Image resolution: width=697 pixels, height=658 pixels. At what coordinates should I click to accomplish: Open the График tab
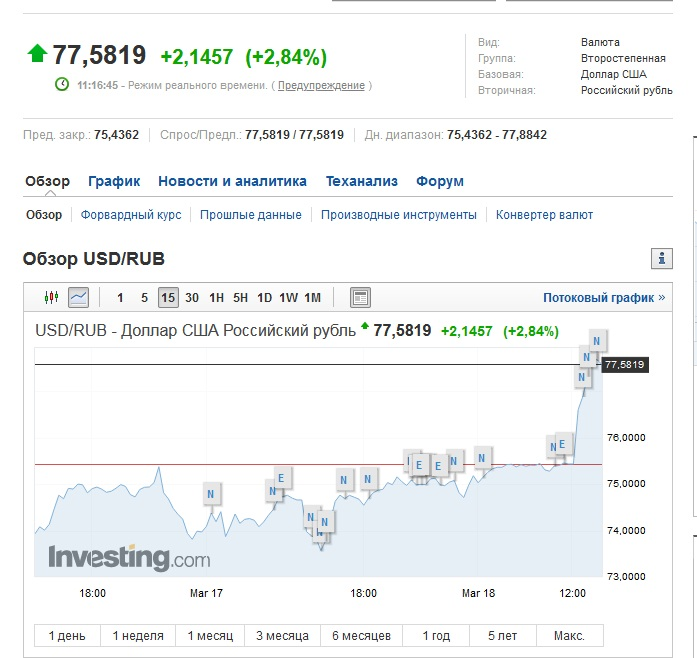(114, 181)
